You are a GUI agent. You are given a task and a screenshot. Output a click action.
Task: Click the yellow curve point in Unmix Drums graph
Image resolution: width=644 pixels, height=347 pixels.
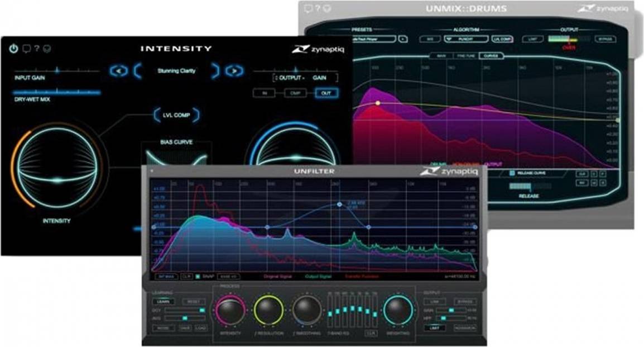pyautogui.click(x=378, y=103)
